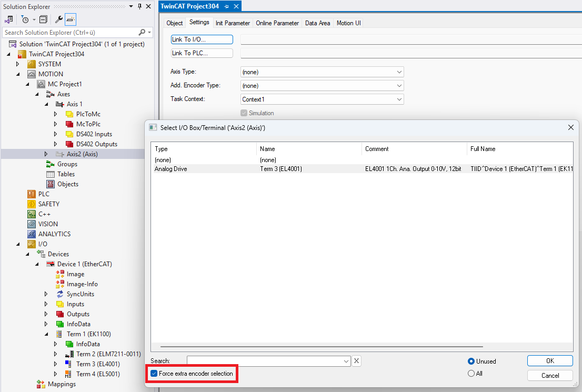Uncheck Force extra encoder selection
The height and width of the screenshot is (392, 582).
click(x=154, y=374)
